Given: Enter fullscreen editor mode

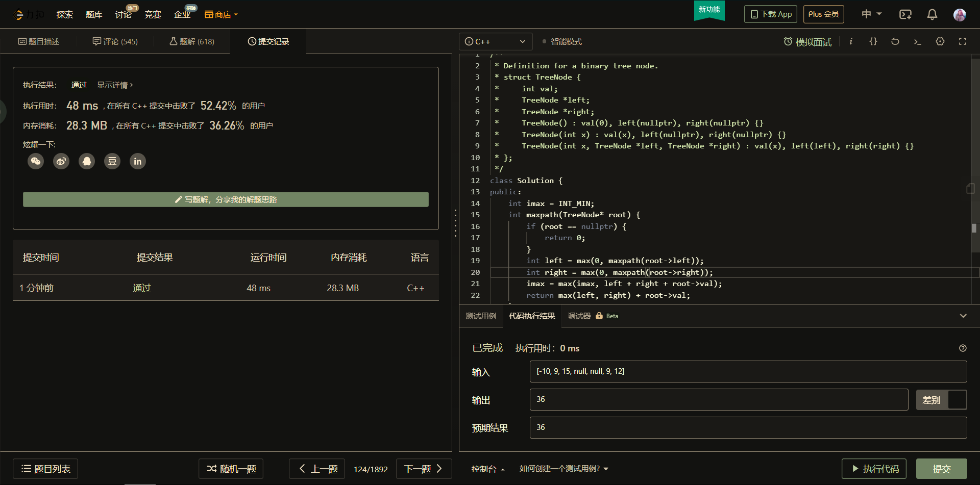Looking at the screenshot, I should click(x=963, y=41).
